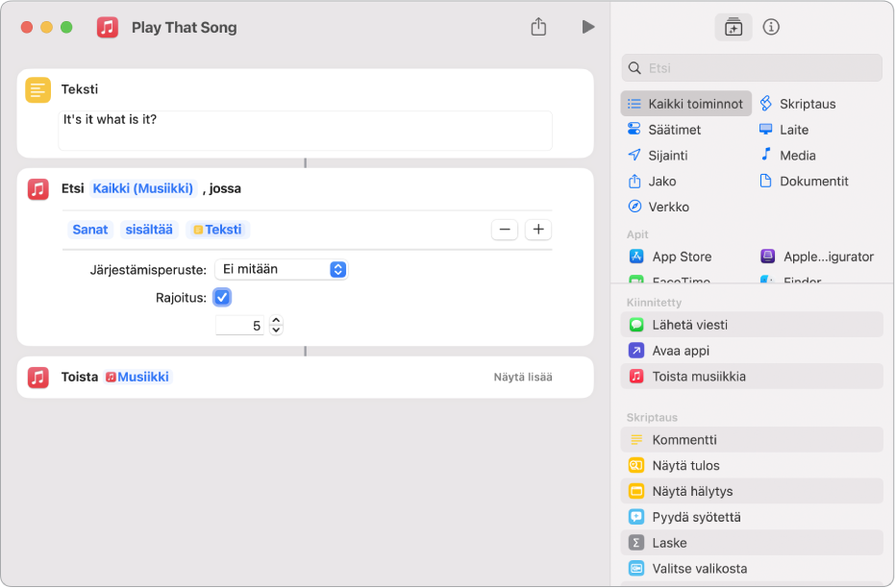The height and width of the screenshot is (588, 895).
Task: Click the Toista action music icon
Action: (38, 377)
